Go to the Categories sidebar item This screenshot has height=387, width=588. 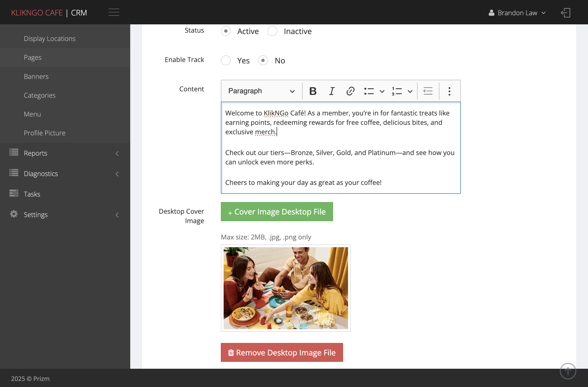coord(39,95)
